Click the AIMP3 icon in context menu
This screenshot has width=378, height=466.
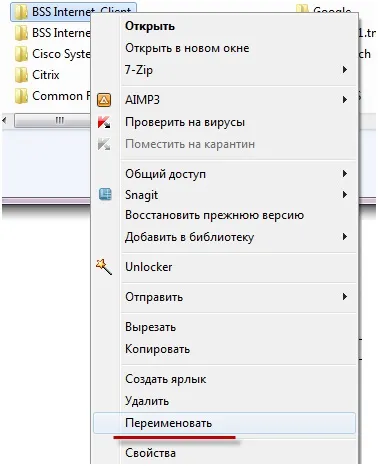pos(104,100)
